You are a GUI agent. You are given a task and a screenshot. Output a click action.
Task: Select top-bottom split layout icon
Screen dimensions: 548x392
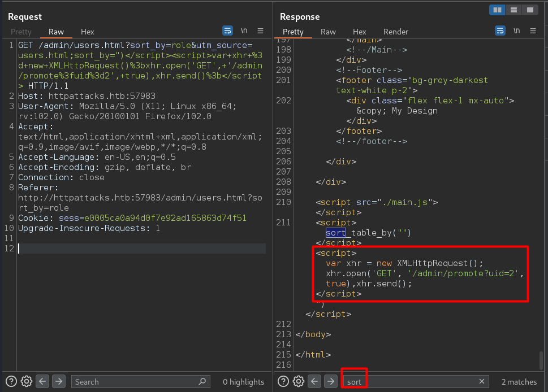[514, 10]
